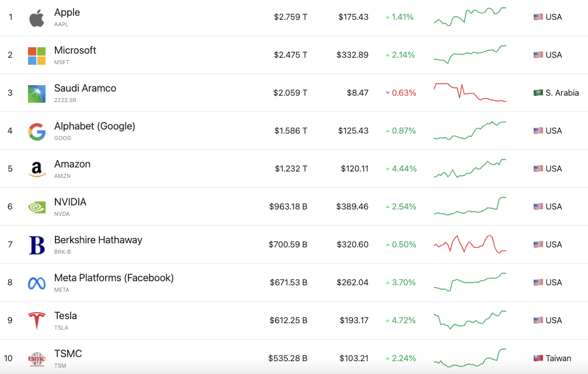The height and width of the screenshot is (374, 588).
Task: Click the USA flag in Meta row
Action: [x=538, y=282]
